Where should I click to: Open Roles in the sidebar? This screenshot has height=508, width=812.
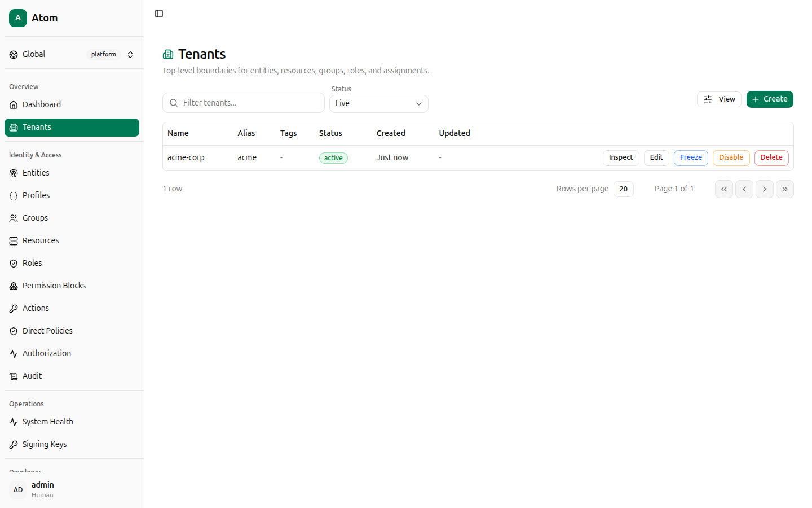click(x=72, y=264)
